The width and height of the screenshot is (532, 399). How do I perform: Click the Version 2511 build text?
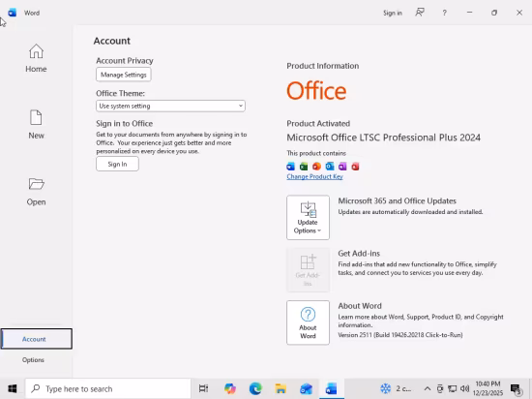pos(400,335)
